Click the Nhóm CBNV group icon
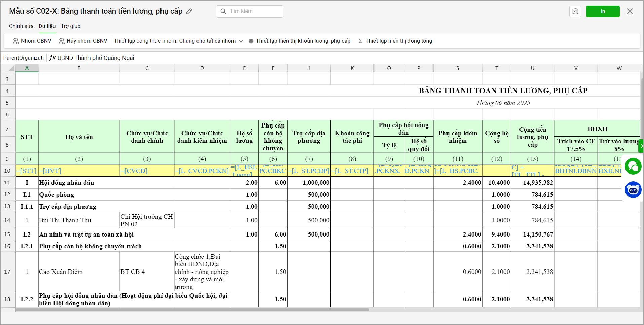Viewport: 644px width, 325px height. (x=16, y=41)
